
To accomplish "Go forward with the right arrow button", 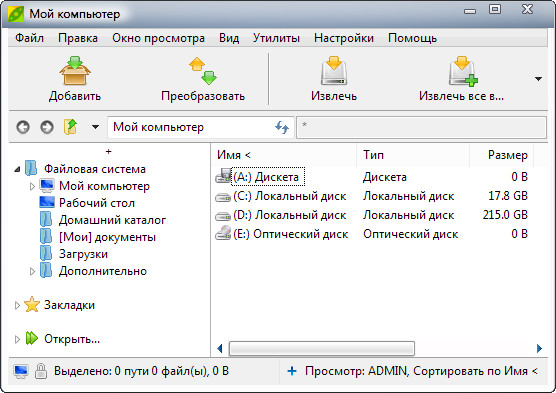I will click(47, 127).
